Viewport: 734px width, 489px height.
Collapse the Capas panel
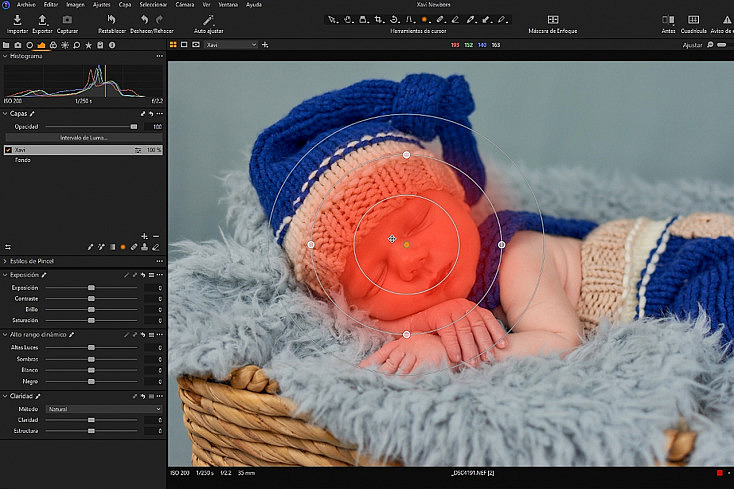tap(5, 114)
